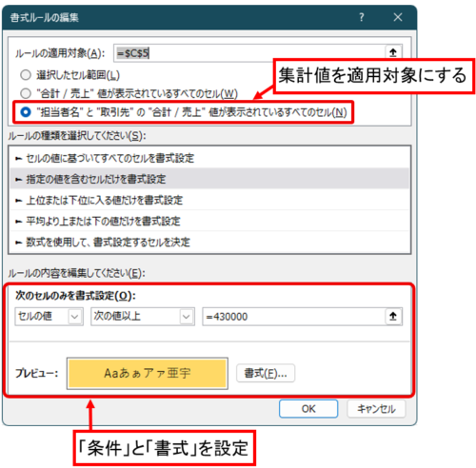Choose 数式を使用して、書式設定するセルを決定 rule type
The width and height of the screenshot is (476, 468).
click(209, 242)
